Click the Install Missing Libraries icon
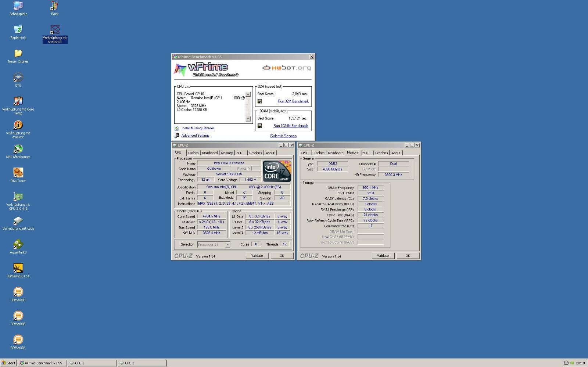The image size is (588, 367). tap(177, 128)
